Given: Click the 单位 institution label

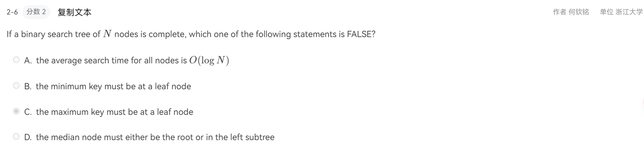Looking at the screenshot, I should point(606,12).
